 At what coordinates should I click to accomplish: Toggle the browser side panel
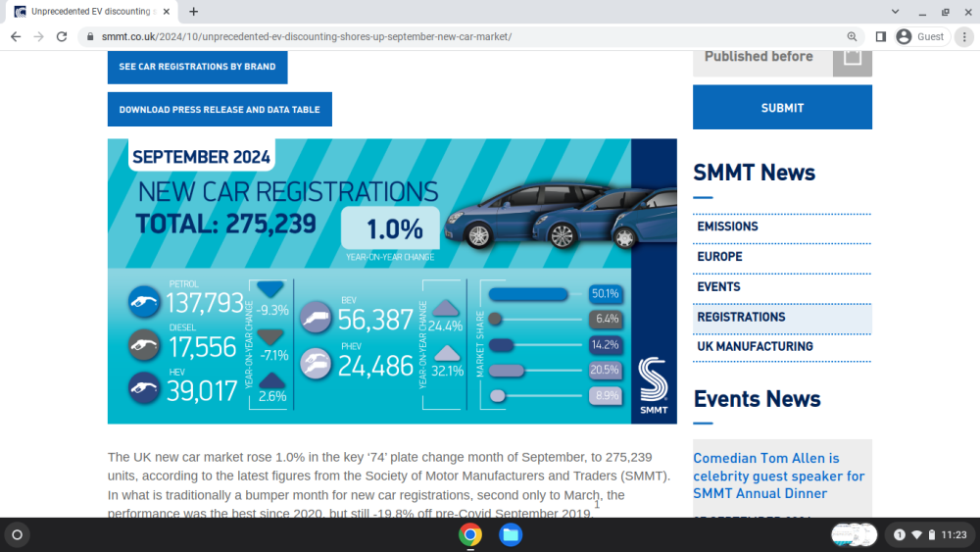[x=881, y=37]
